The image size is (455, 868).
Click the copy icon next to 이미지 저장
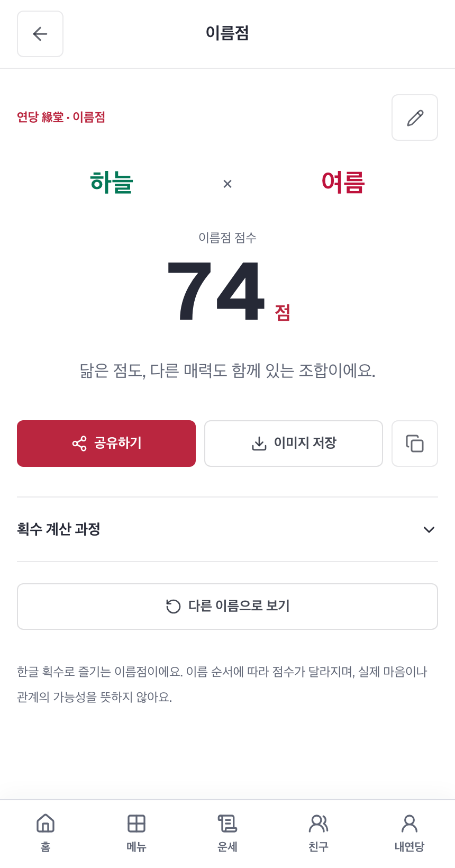pyautogui.click(x=415, y=444)
